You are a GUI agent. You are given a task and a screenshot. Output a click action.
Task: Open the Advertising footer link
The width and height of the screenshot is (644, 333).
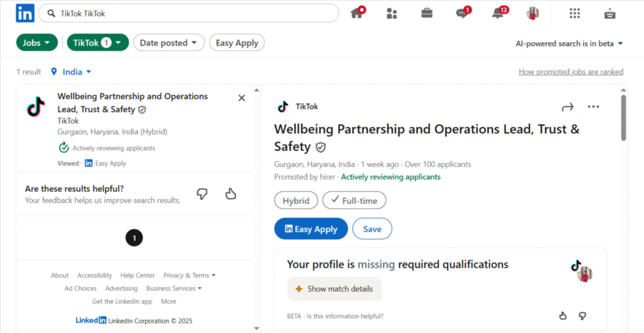coord(121,288)
